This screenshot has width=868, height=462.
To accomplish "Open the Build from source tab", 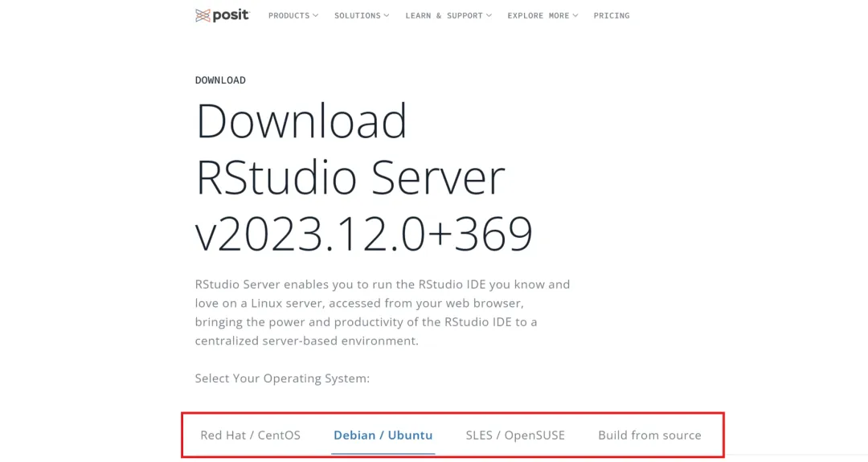I will [649, 435].
